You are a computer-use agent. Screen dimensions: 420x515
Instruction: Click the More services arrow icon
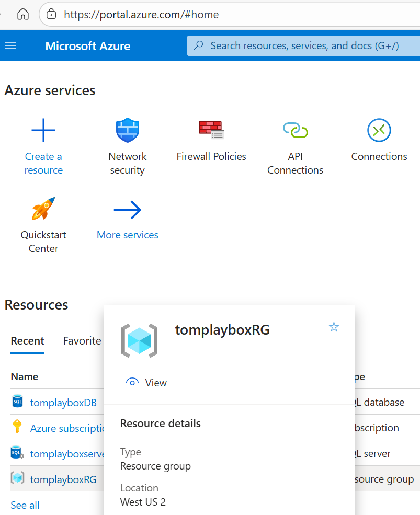coord(128,210)
